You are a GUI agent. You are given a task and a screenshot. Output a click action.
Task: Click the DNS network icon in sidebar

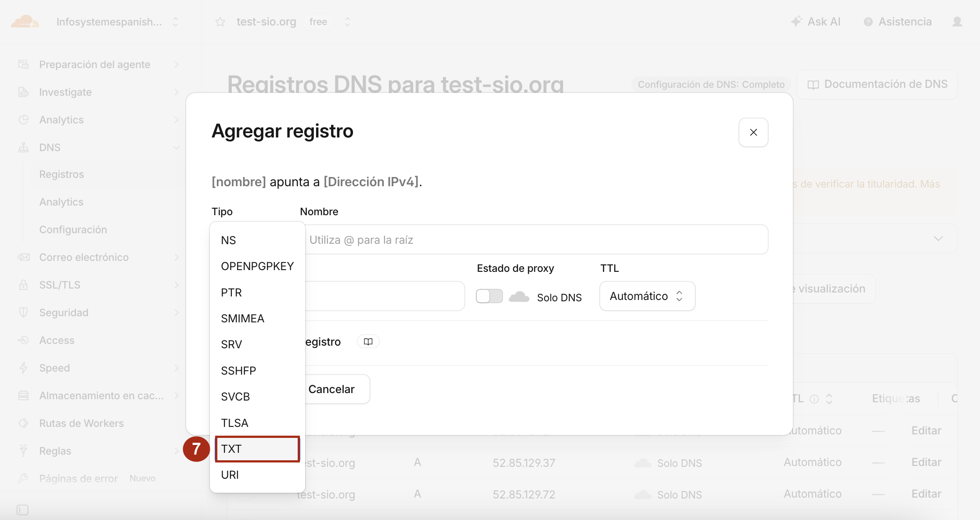pos(23,148)
